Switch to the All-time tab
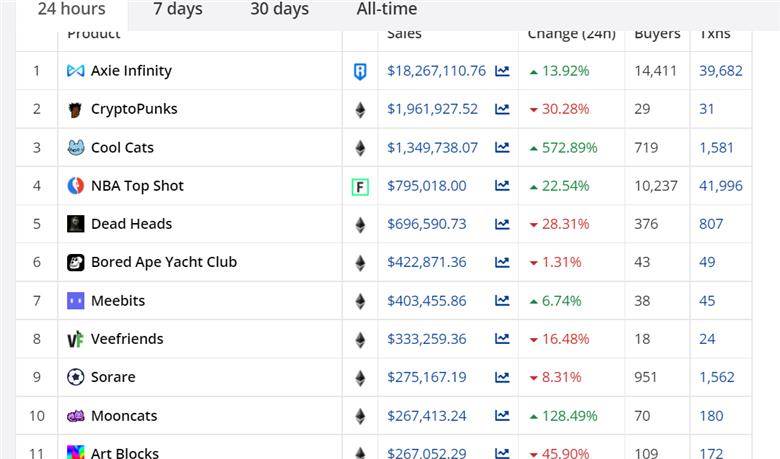The width and height of the screenshot is (780, 459). (387, 9)
